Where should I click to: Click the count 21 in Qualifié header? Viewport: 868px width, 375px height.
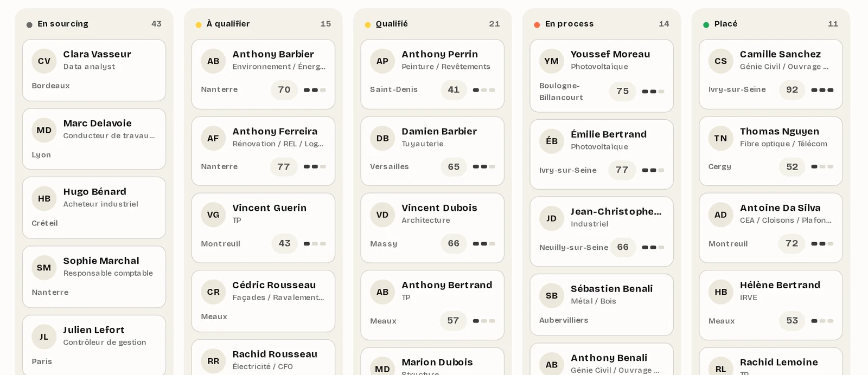point(494,24)
